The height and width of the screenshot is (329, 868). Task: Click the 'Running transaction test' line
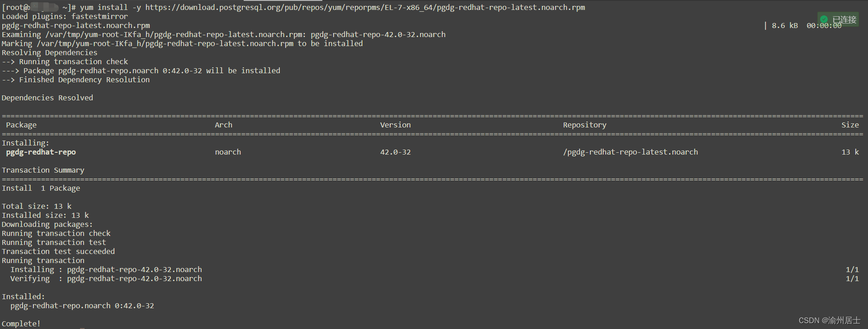click(x=54, y=242)
